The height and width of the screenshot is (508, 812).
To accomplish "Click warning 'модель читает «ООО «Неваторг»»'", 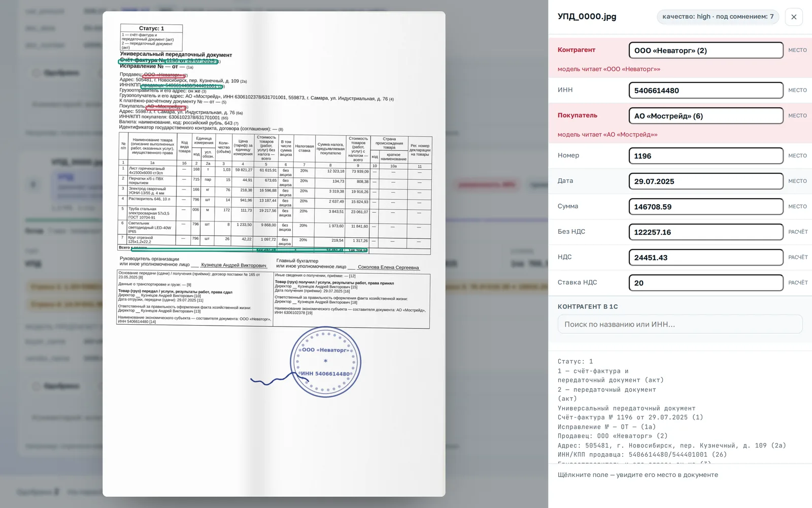I will (609, 69).
